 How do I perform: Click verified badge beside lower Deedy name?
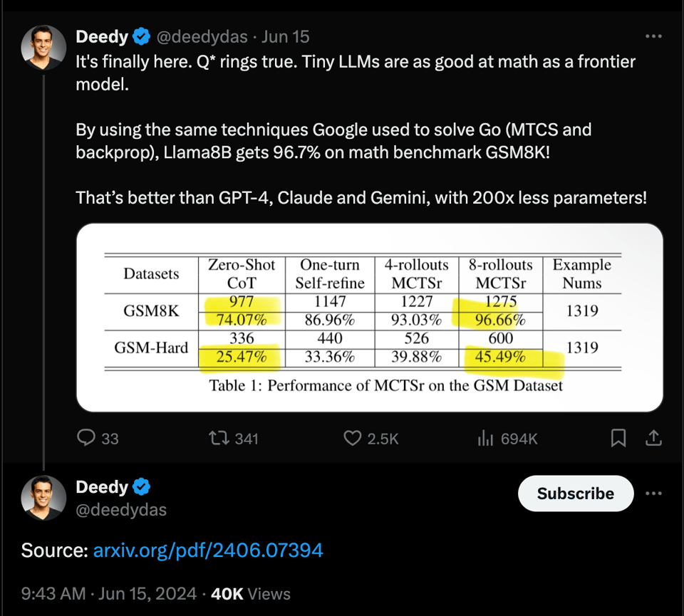[x=142, y=487]
